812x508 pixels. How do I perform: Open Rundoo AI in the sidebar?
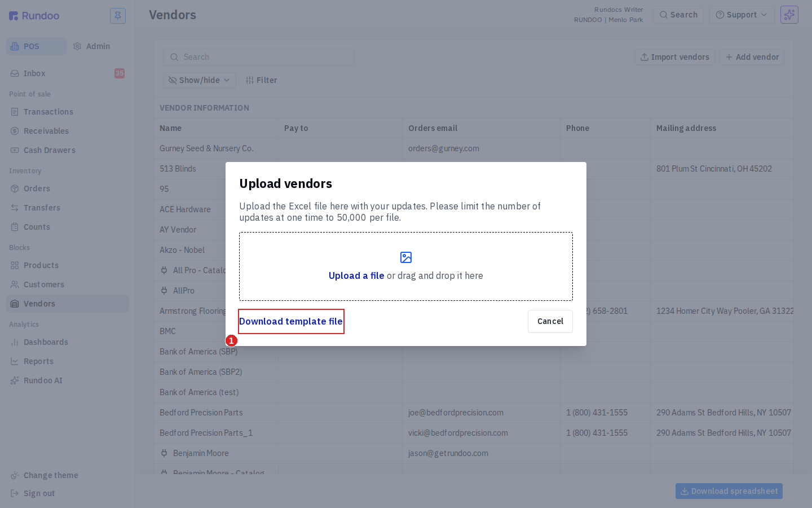click(67, 380)
